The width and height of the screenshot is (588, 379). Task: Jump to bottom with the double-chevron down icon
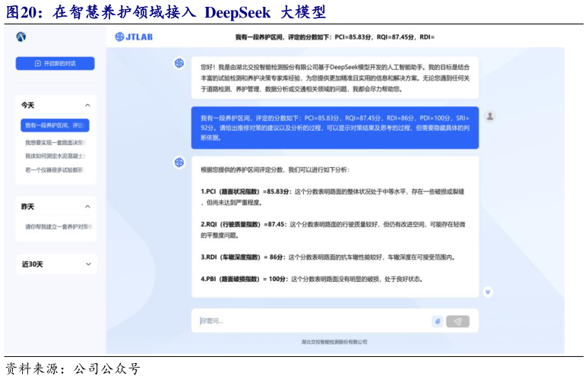(x=488, y=292)
